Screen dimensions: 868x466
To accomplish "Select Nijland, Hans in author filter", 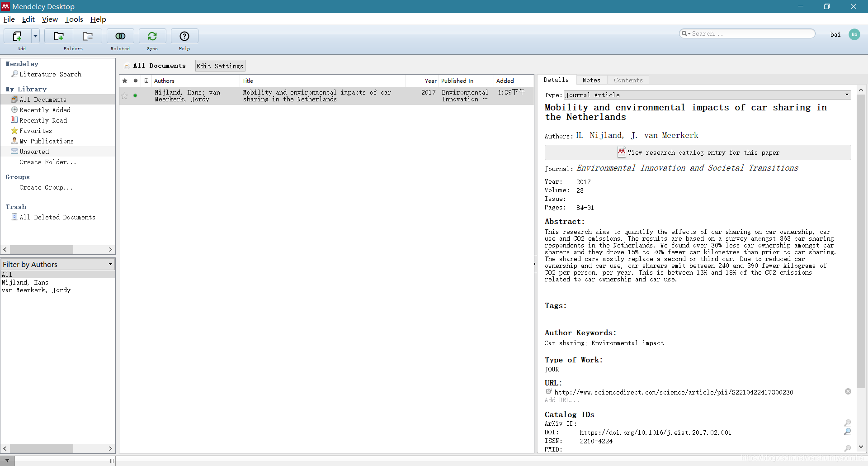I will [25, 282].
